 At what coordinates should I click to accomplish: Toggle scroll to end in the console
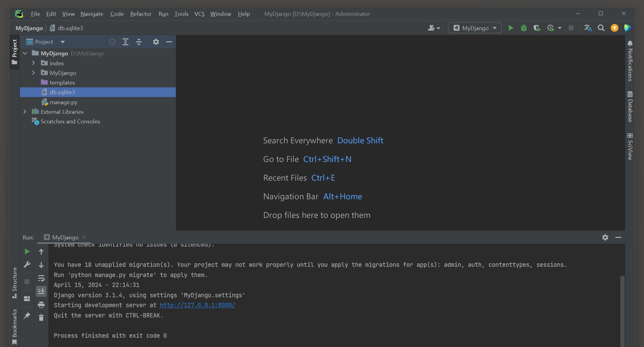(x=41, y=291)
